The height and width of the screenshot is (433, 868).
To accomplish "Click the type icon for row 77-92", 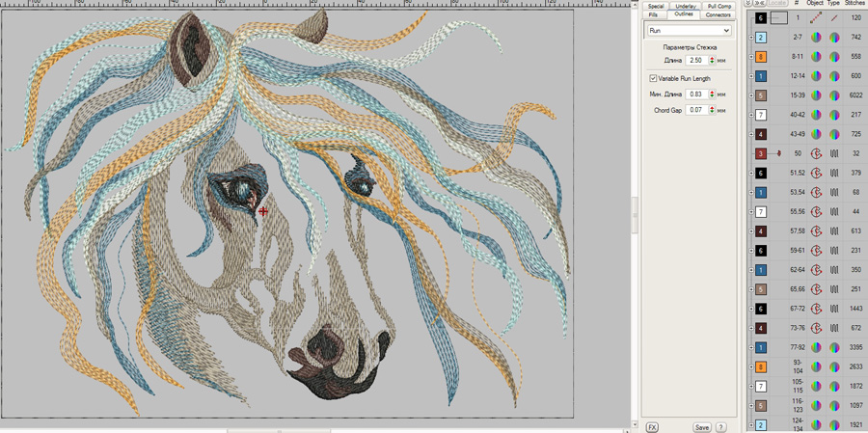I will pyautogui.click(x=834, y=347).
